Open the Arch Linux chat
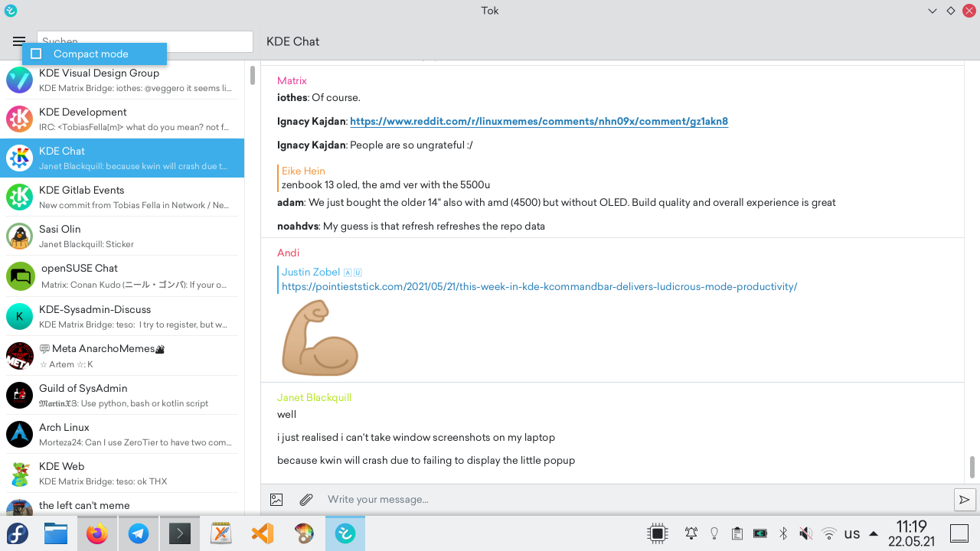Viewport: 980px width, 551px height. (x=122, y=435)
